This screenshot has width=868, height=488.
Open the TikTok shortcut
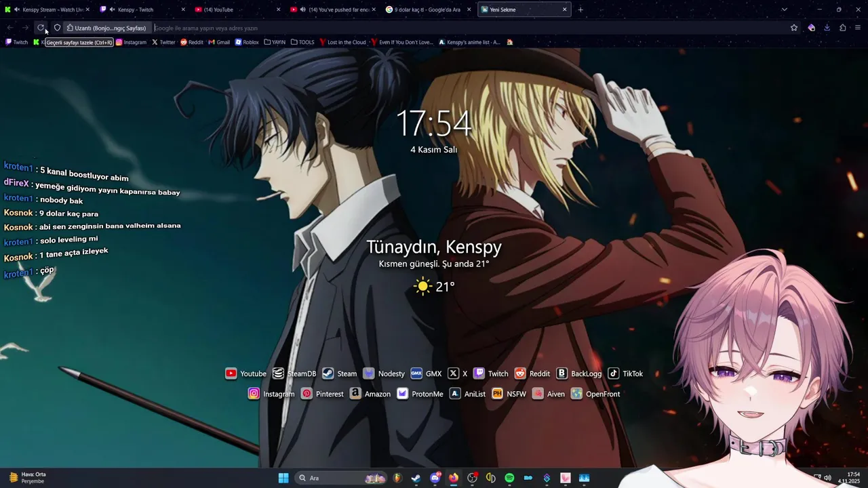coord(625,373)
